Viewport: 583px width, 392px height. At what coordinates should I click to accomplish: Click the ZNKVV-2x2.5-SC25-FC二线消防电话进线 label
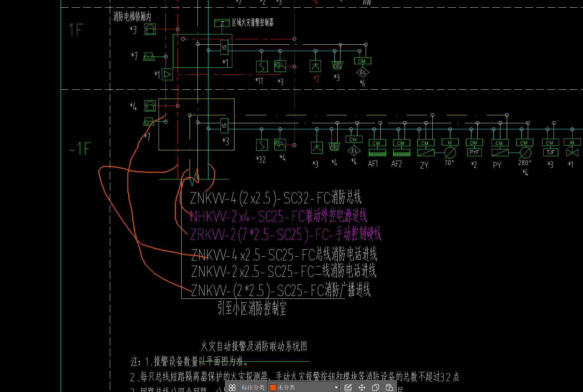tap(284, 271)
